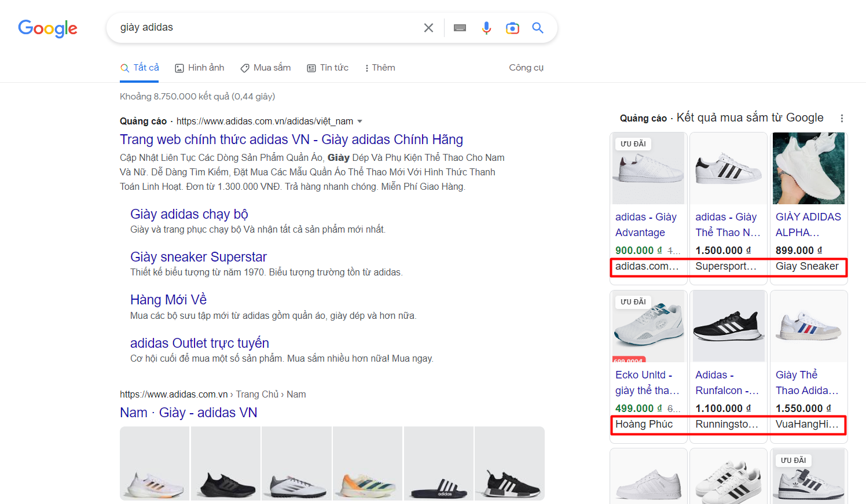The height and width of the screenshot is (504, 866).
Task: Click the Google logo
Action: coord(47,28)
